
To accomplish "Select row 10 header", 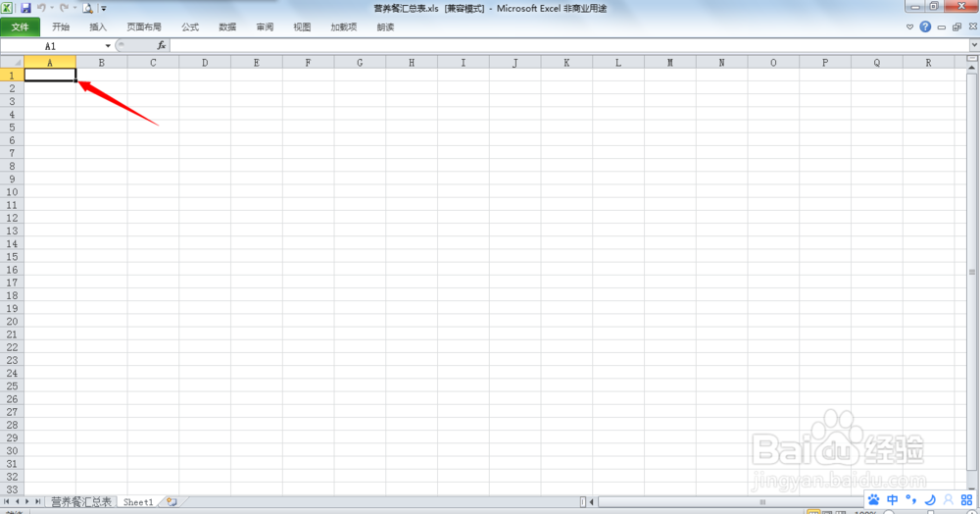I will click(12, 192).
